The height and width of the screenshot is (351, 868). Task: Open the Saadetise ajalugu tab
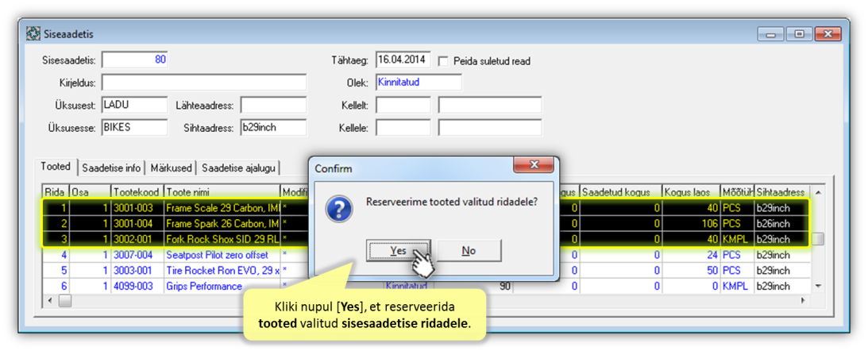(x=238, y=168)
